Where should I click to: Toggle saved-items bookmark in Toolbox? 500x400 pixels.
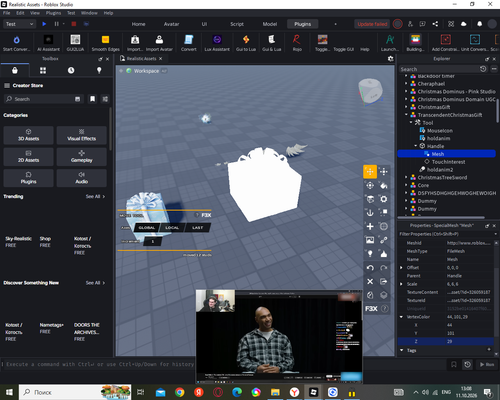(x=92, y=99)
